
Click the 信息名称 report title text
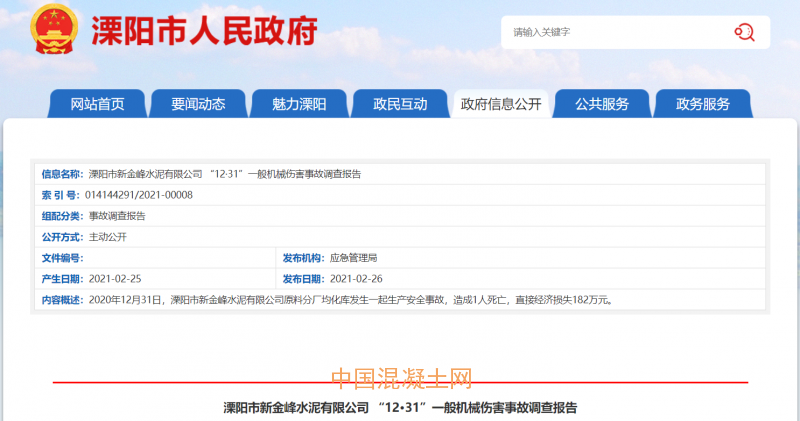pos(224,174)
